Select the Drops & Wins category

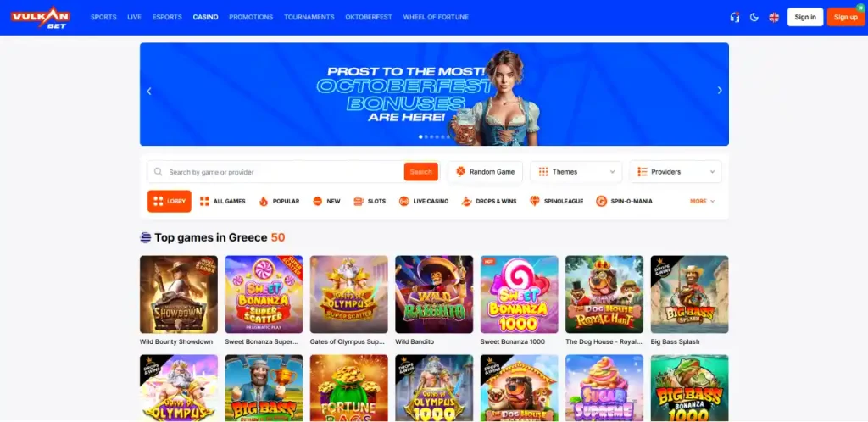click(489, 202)
